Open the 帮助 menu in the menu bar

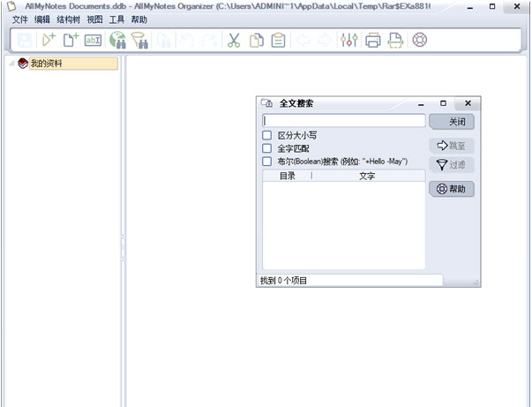139,19
